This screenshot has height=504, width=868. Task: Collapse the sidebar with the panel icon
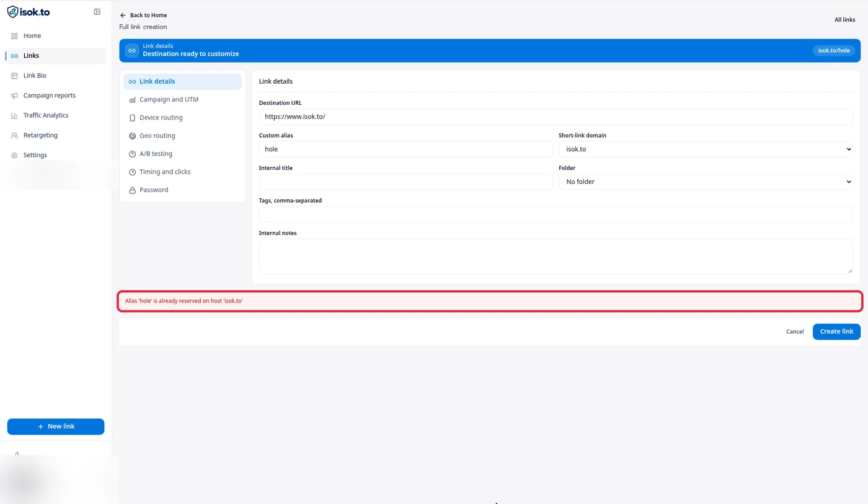(97, 12)
